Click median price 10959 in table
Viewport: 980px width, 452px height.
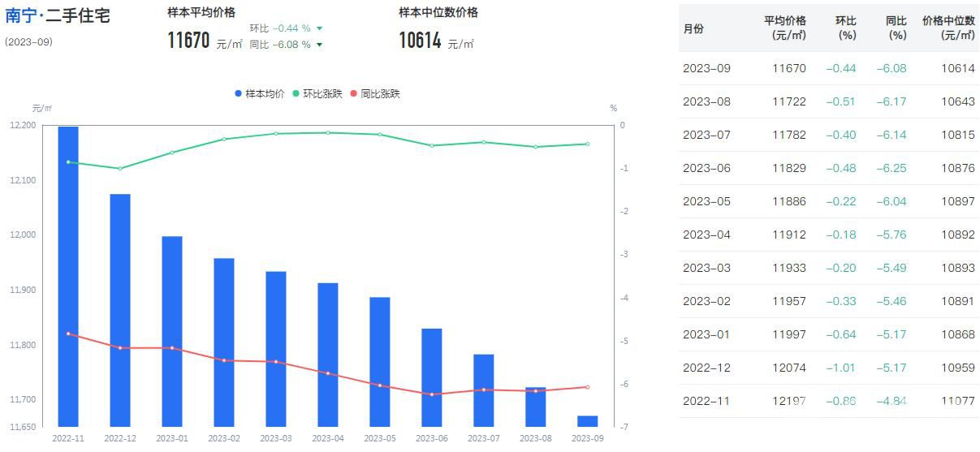958,368
